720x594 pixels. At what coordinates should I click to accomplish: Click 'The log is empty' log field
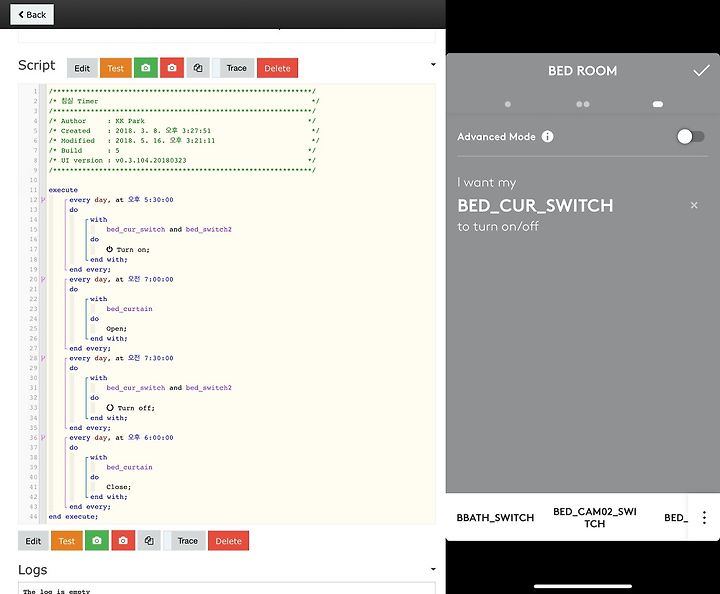click(226, 588)
